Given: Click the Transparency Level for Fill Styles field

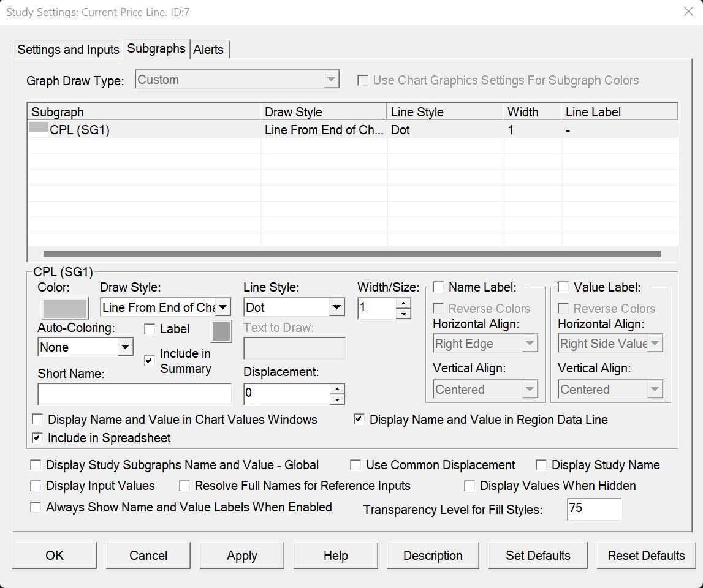Looking at the screenshot, I should [x=593, y=509].
